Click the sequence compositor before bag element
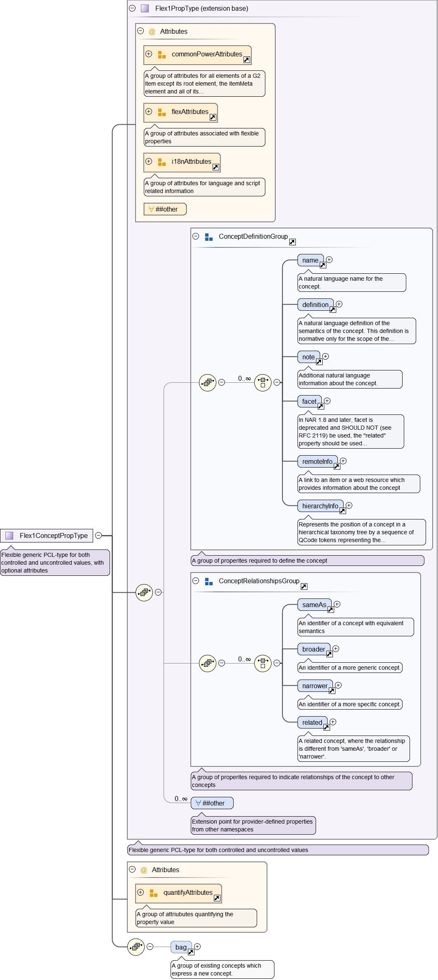 click(136, 947)
